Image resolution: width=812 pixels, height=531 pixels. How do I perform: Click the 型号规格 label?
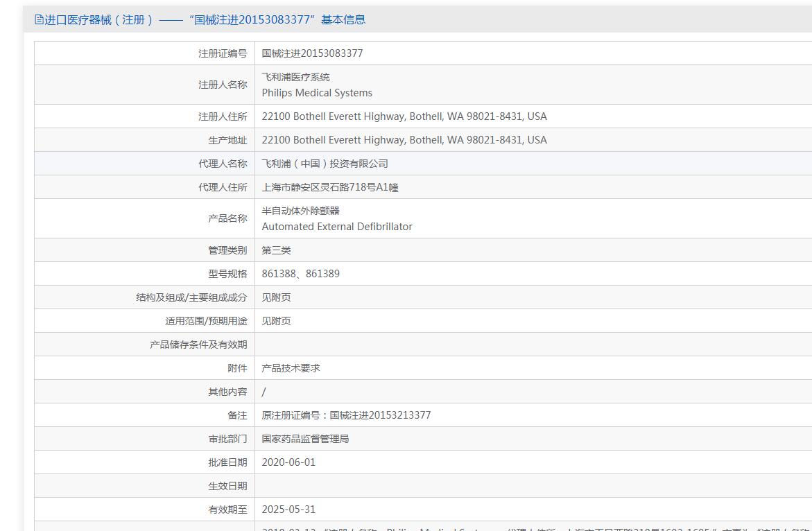228,274
